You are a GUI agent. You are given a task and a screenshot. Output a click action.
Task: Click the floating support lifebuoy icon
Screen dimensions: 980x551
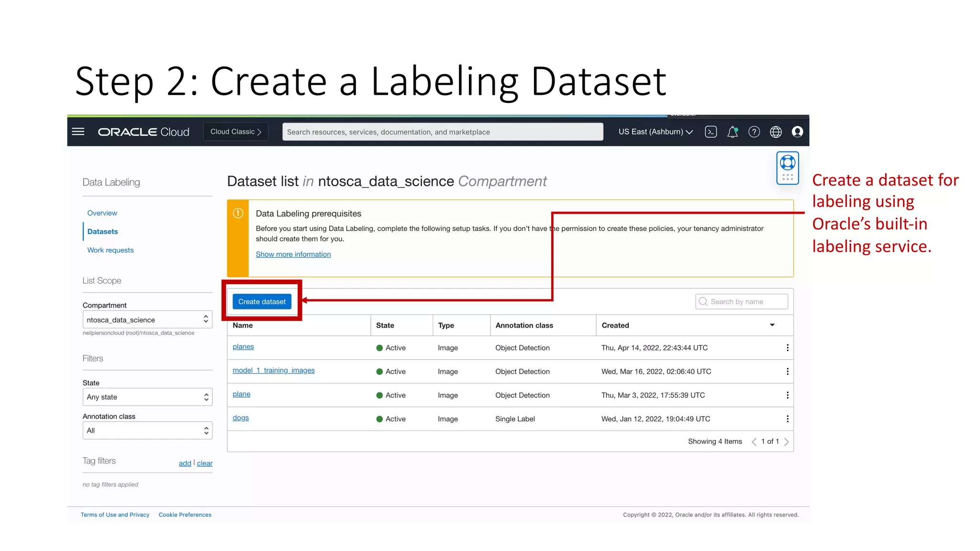(787, 164)
